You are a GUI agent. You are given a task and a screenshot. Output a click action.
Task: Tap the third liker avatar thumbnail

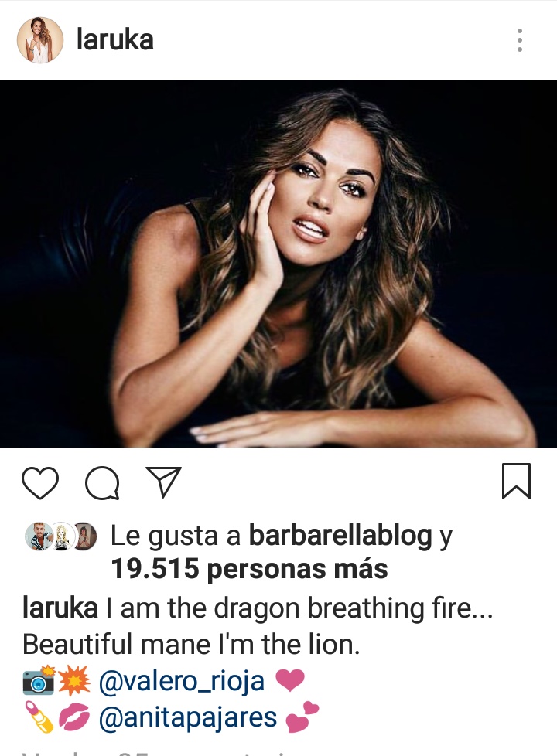click(x=85, y=536)
